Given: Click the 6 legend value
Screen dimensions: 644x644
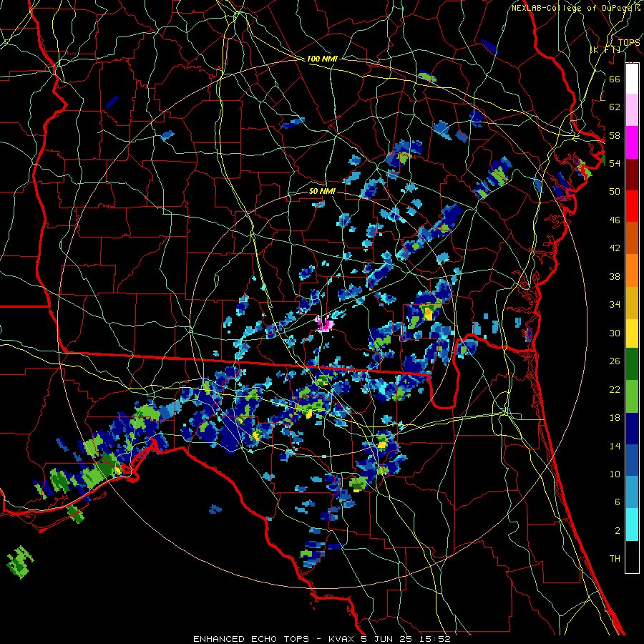Looking at the screenshot, I should pyautogui.click(x=618, y=502).
